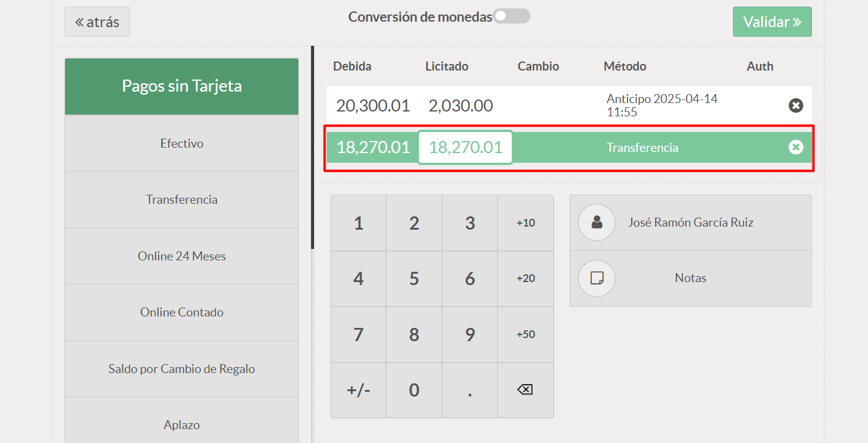Tap the +50 numpad key

pyautogui.click(x=525, y=335)
